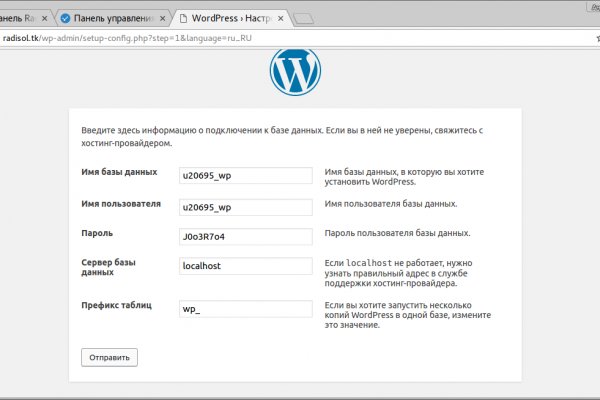
Task: Close the first Панель Ra tab
Action: point(46,18)
